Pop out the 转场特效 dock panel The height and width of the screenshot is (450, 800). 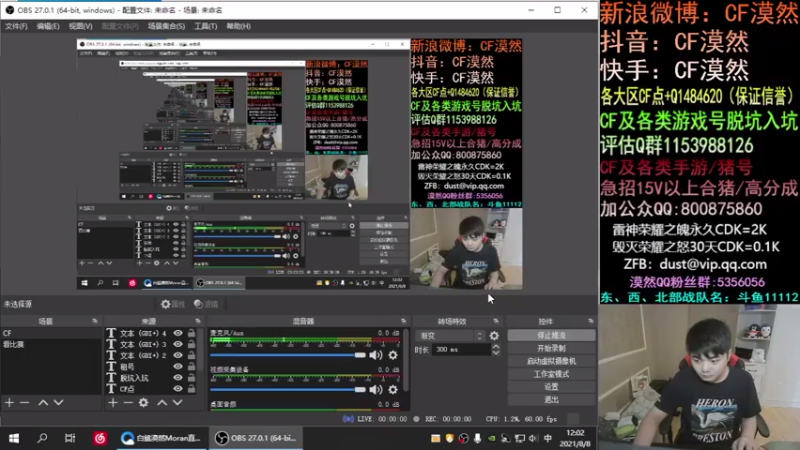click(496, 321)
